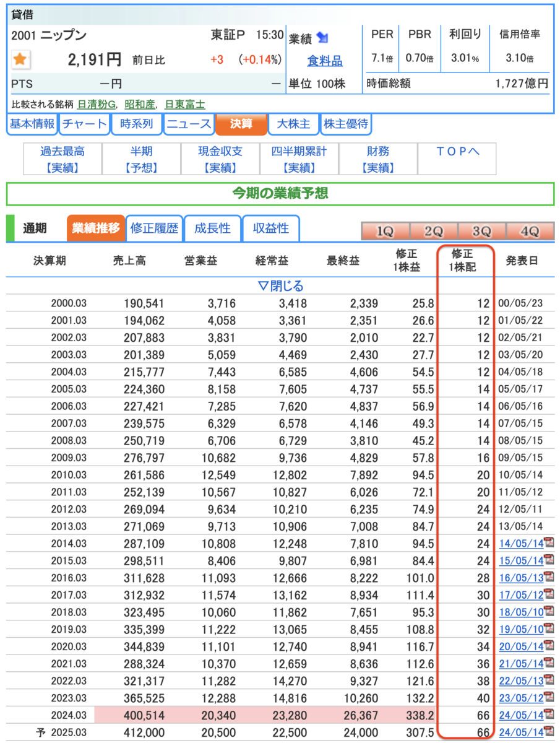Collapse the table with ▽閉じる

[x=280, y=286]
